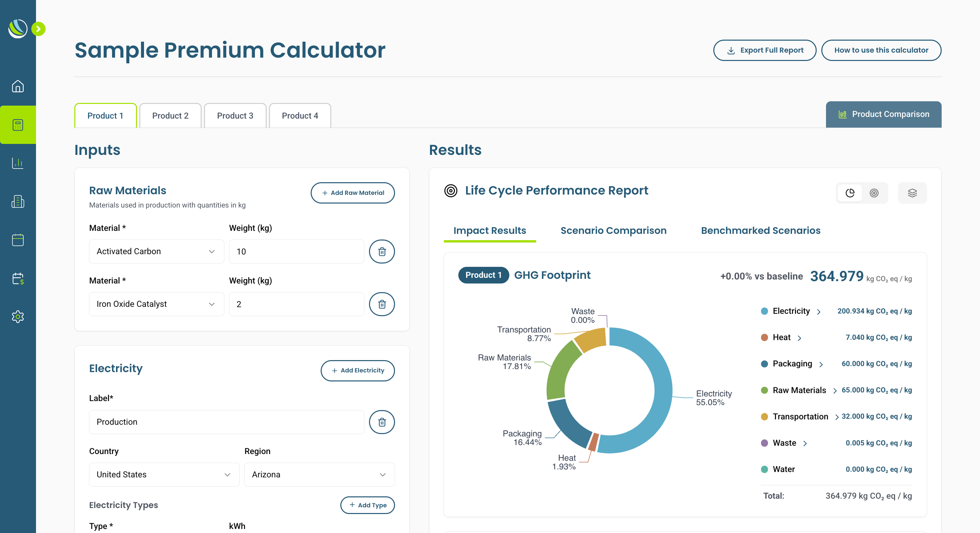
Task: Delete the Production electricity entry
Action: click(x=382, y=422)
